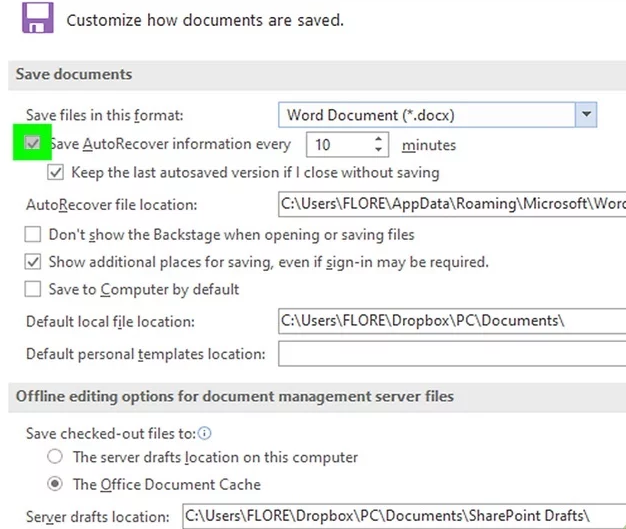Enable Don't show the Backstage checkbox
626x529 pixels.
[x=32, y=234]
